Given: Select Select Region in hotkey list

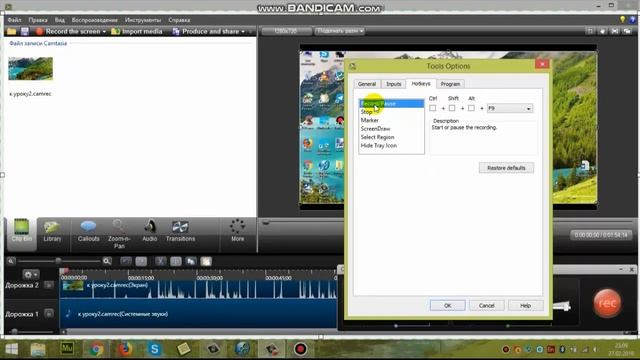Looking at the screenshot, I should [x=391, y=137].
